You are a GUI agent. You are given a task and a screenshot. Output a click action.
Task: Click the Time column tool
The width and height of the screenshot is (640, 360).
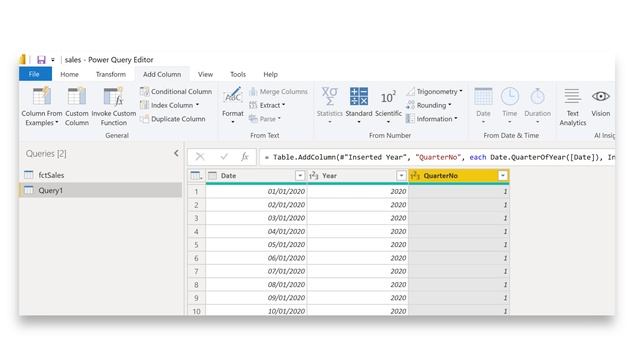(x=510, y=105)
